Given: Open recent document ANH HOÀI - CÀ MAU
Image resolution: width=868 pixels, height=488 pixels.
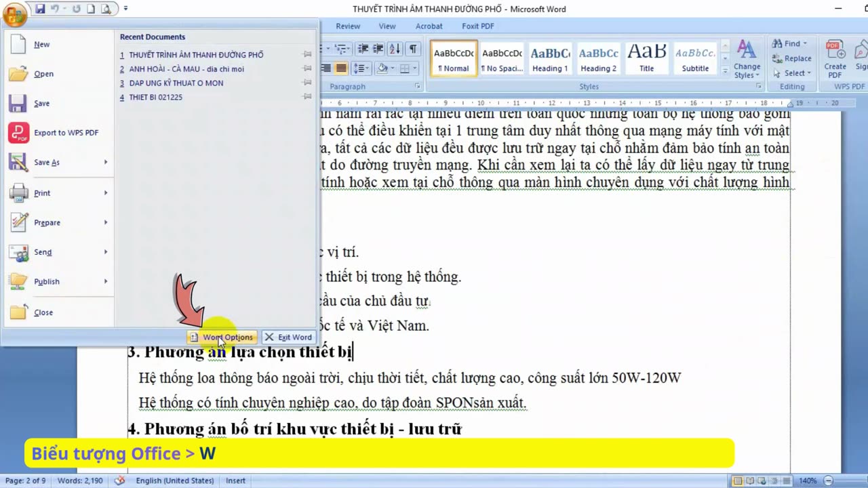Looking at the screenshot, I should coord(186,69).
